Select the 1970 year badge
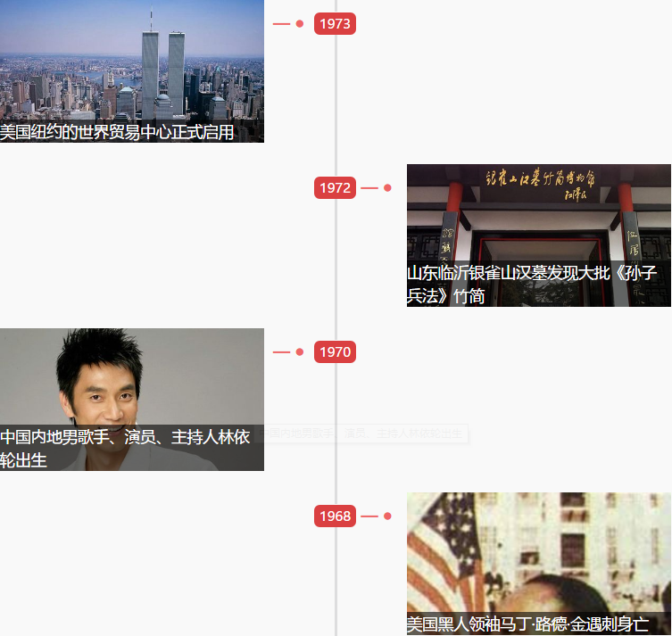The height and width of the screenshot is (636, 672). 335,351
